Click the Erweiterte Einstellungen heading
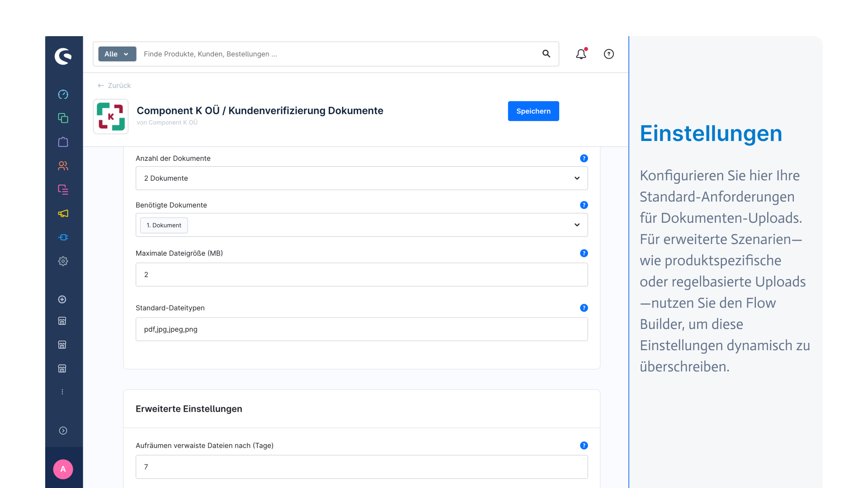868x488 pixels. [189, 409]
